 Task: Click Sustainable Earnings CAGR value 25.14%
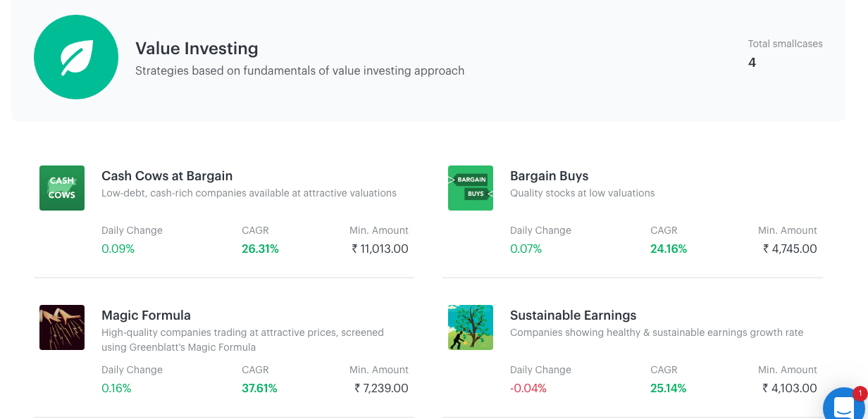(669, 388)
